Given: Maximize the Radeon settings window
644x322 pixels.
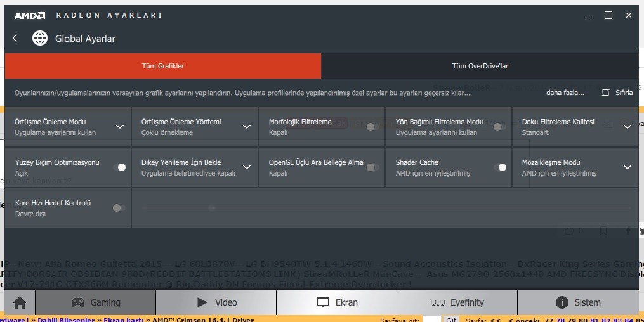Looking at the screenshot, I should click(608, 15).
